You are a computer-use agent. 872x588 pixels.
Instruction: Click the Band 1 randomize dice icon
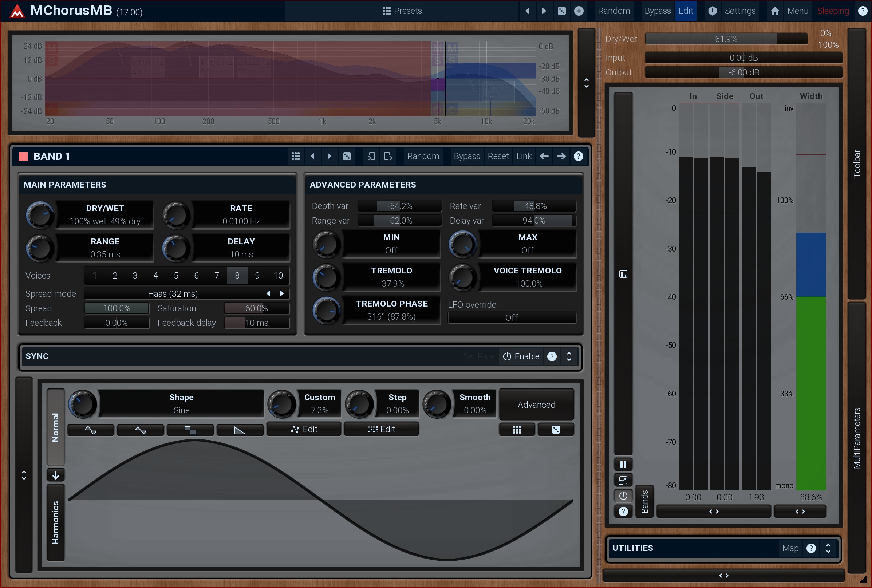(x=347, y=156)
